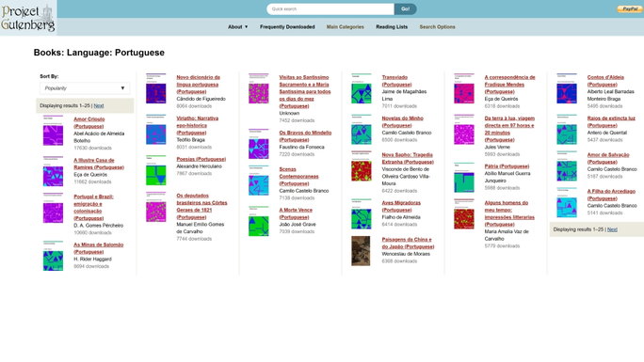Image resolution: width=644 pixels, height=362 pixels.
Task: Open Amor de Salvação cover thumbnail
Action: (567, 166)
